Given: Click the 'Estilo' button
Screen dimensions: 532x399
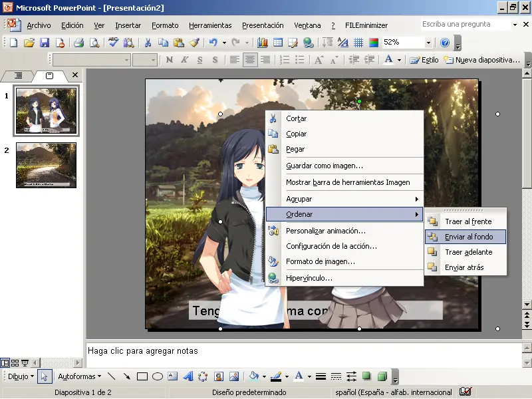Looking at the screenshot, I should click(x=424, y=60).
